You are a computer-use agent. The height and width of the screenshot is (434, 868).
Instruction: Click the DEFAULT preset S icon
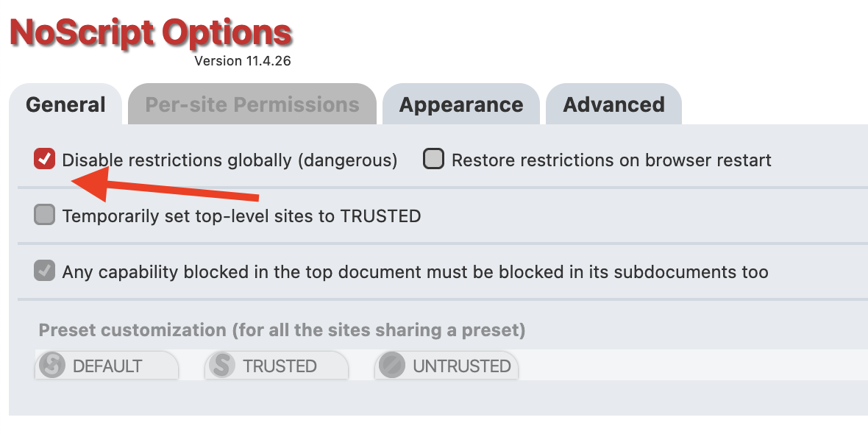point(52,366)
